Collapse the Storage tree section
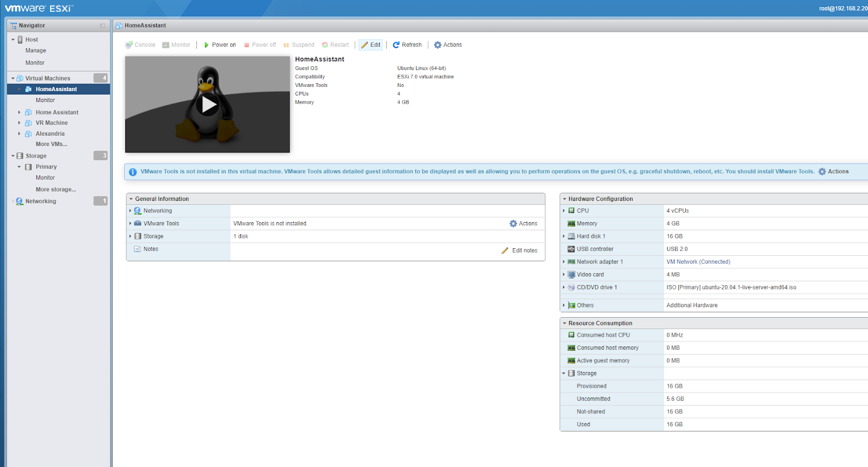 point(13,156)
